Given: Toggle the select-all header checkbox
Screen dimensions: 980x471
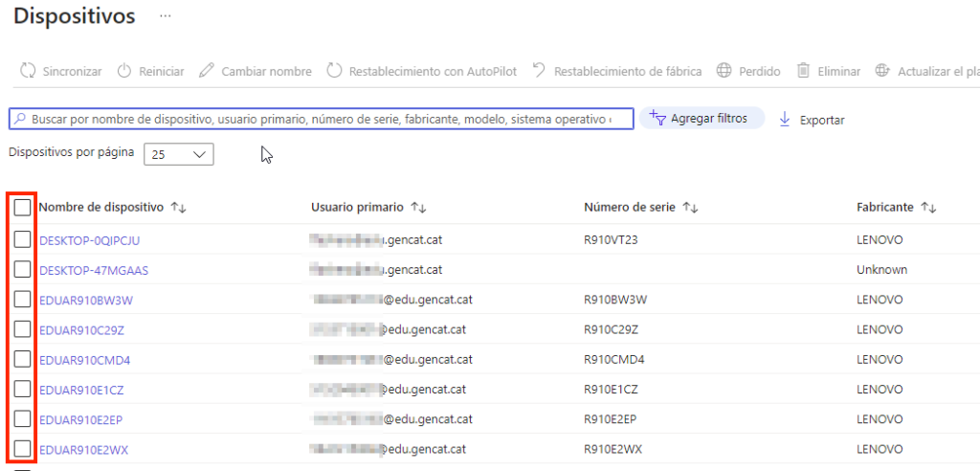Looking at the screenshot, I should click(22, 208).
